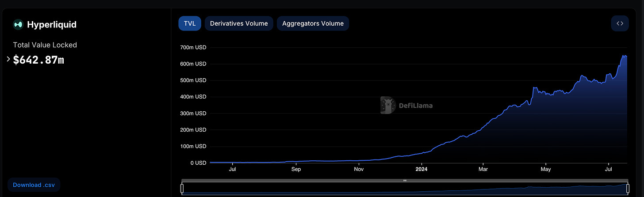Viewport: 644px width, 197px height.
Task: Click the Mar x-axis label
Action: [483, 169]
